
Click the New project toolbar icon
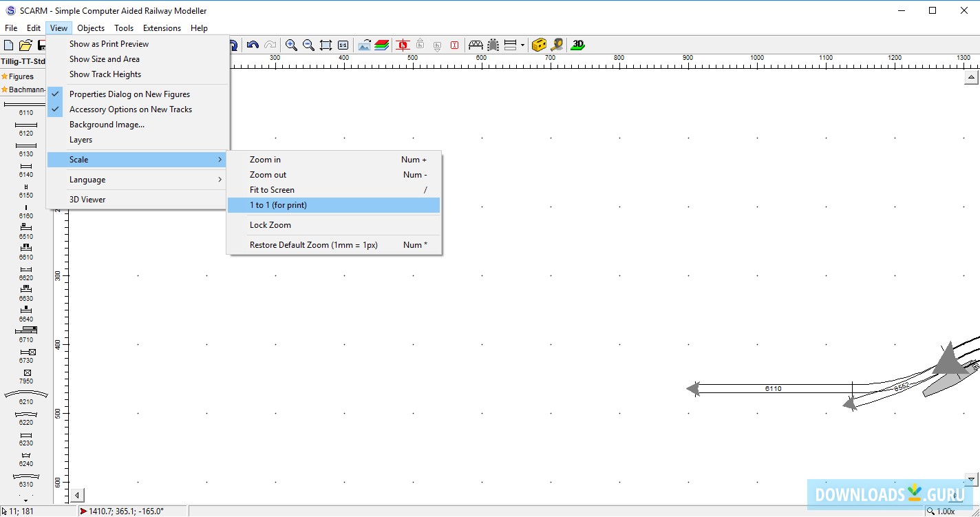(x=8, y=45)
